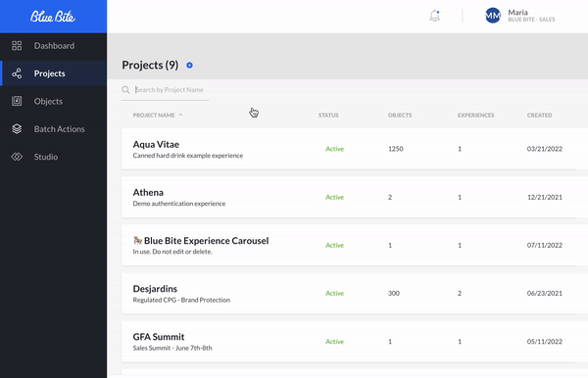Click the Projects share-nodes icon
Screen dimensions: 588x378
coord(17,73)
